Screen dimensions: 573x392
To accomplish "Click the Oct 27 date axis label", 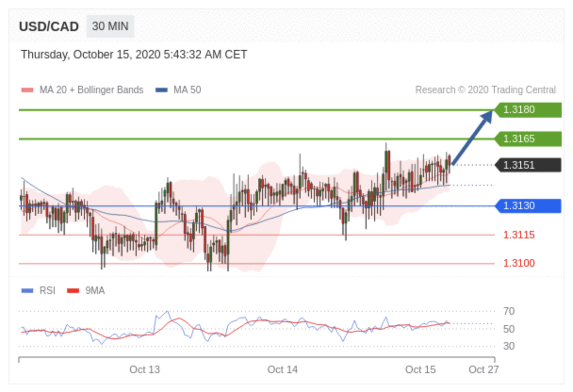I will [x=483, y=370].
